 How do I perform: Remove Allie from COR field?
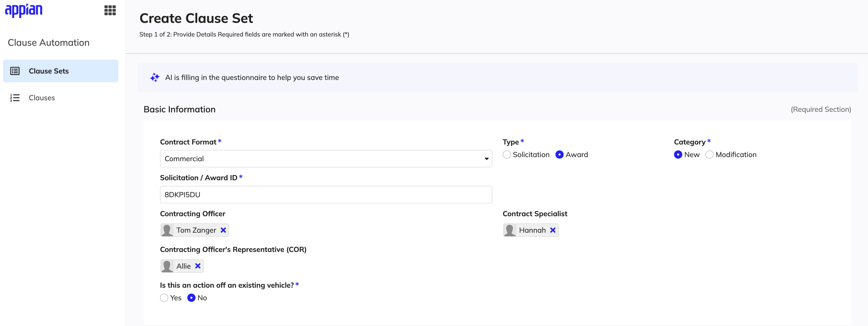tap(198, 266)
